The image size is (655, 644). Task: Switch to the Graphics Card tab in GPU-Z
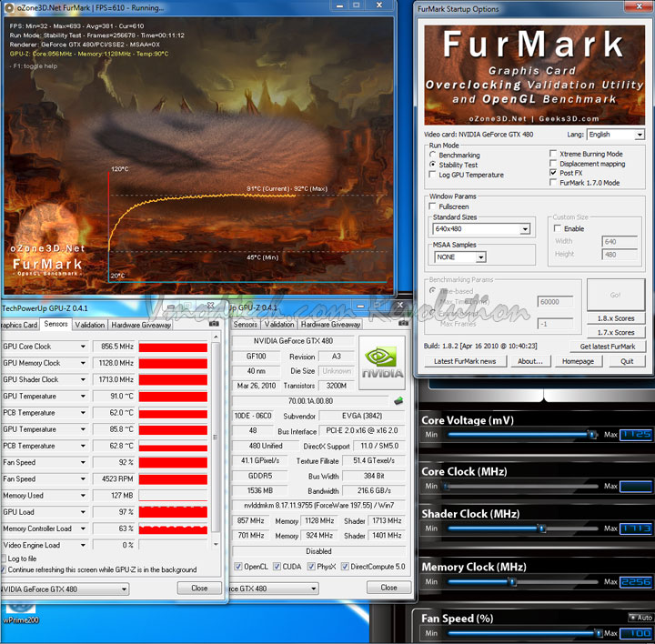pyautogui.click(x=20, y=325)
